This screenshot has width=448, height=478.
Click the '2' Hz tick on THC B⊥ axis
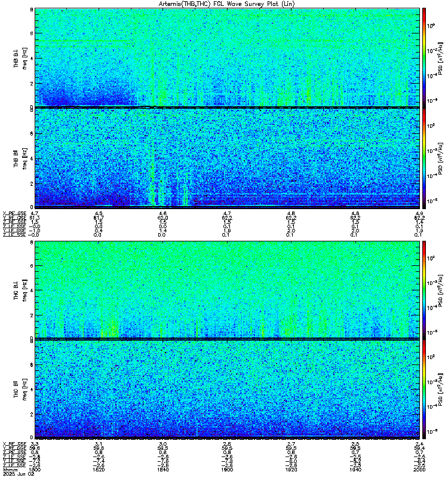pos(32,315)
